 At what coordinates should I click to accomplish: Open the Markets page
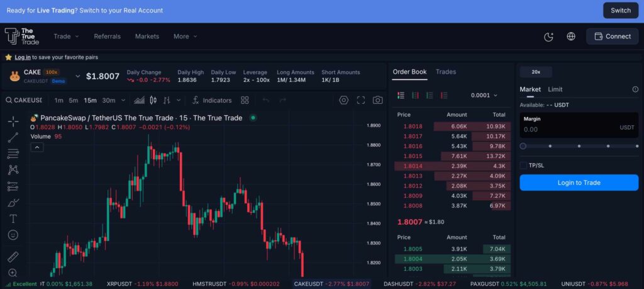point(147,36)
